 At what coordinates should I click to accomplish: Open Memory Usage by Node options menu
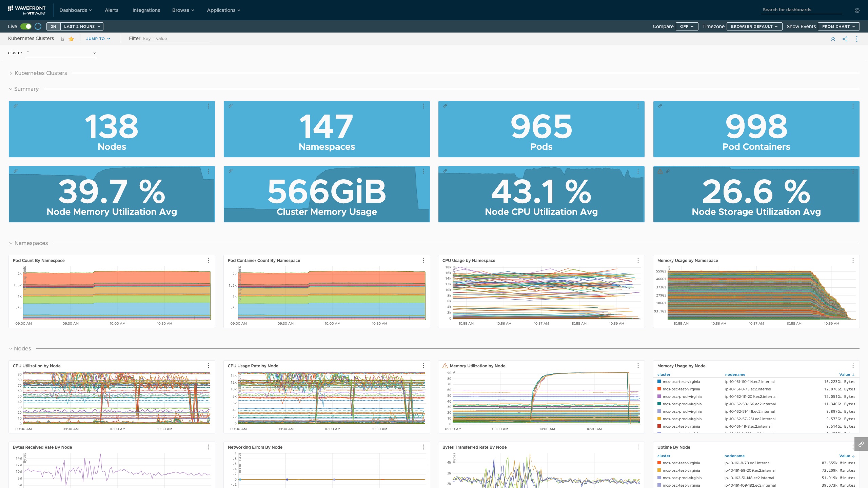coord(853,366)
